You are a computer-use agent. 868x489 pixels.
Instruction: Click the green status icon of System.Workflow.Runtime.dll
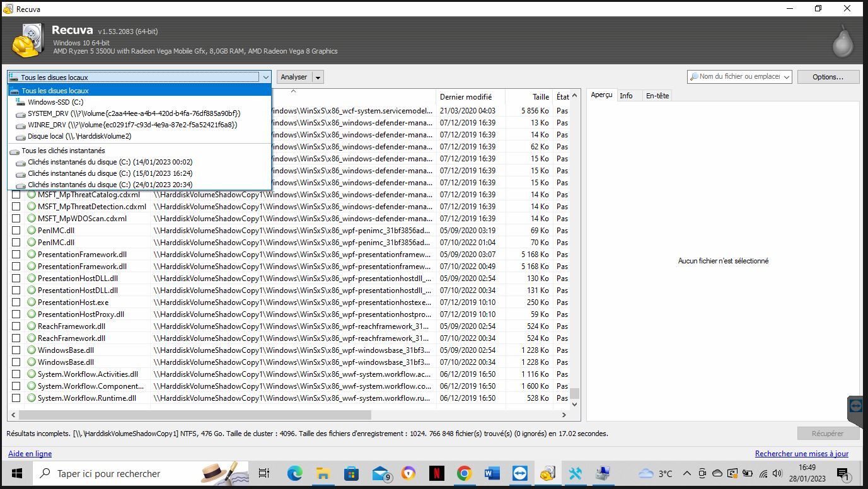(x=32, y=398)
